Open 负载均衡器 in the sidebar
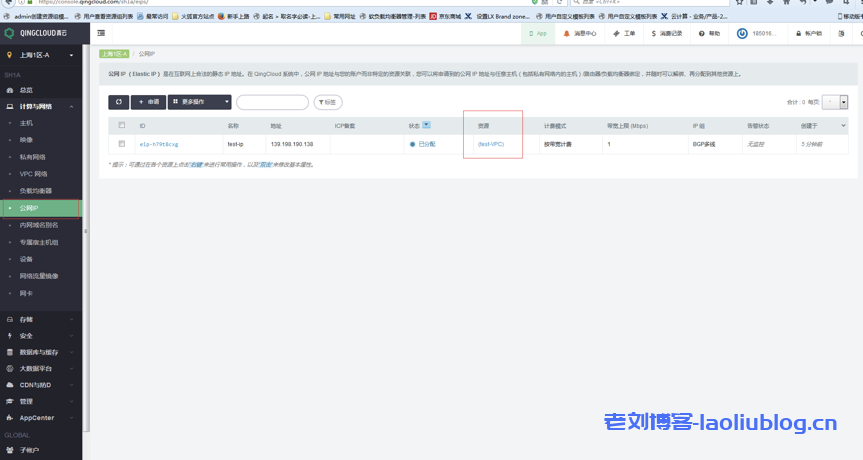This screenshot has height=460, width=863. [36, 191]
